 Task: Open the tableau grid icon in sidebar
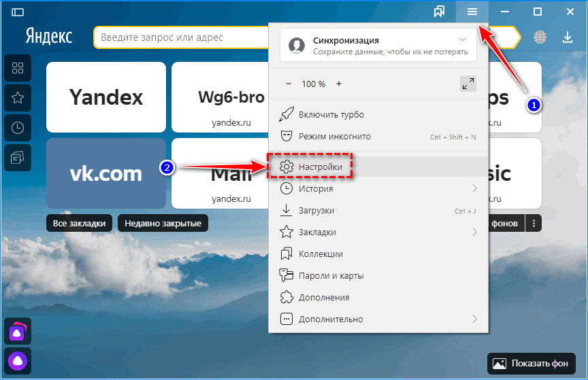tap(18, 68)
